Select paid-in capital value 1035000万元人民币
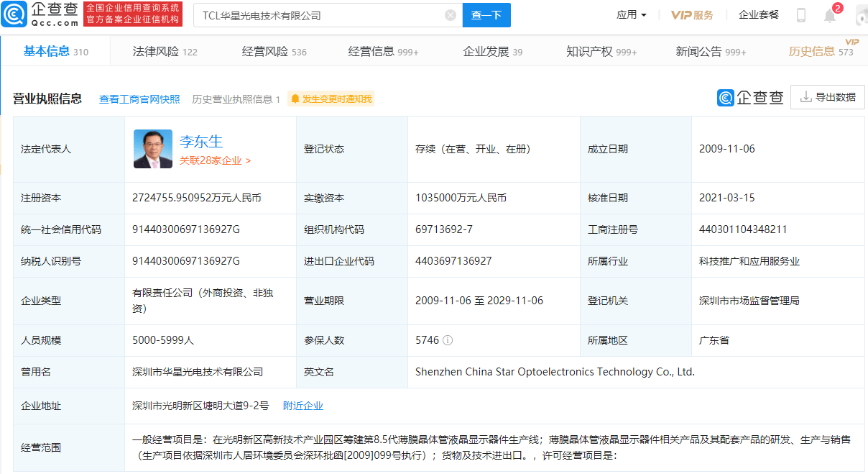The image size is (868, 474). tap(461, 198)
